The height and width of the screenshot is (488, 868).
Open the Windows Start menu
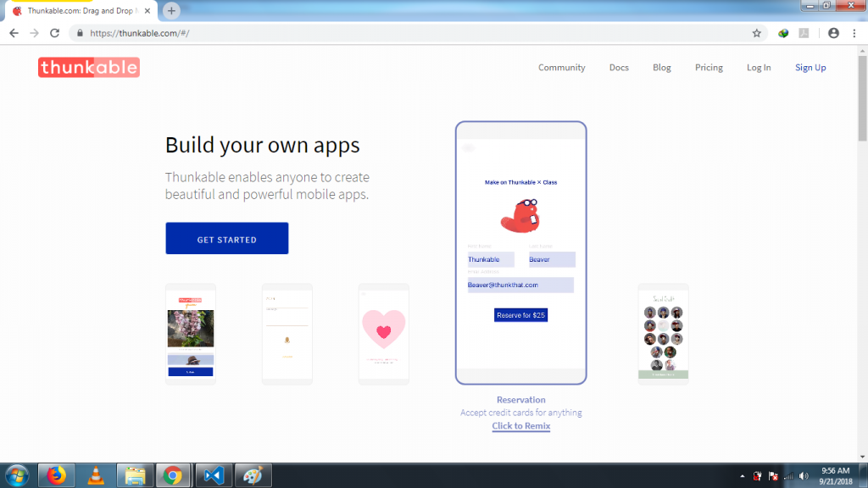pos(17,476)
